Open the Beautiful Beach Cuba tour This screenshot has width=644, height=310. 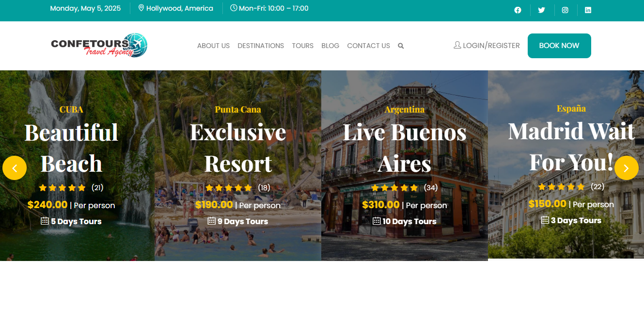click(x=71, y=147)
